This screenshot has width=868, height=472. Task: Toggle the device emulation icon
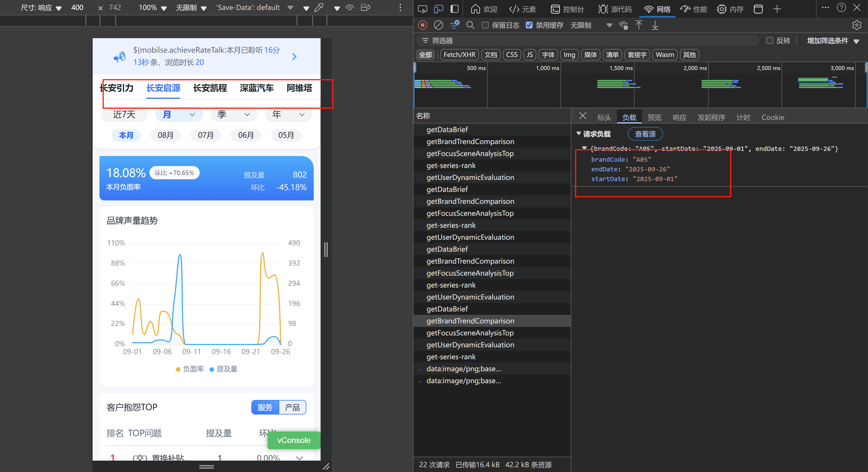point(438,9)
